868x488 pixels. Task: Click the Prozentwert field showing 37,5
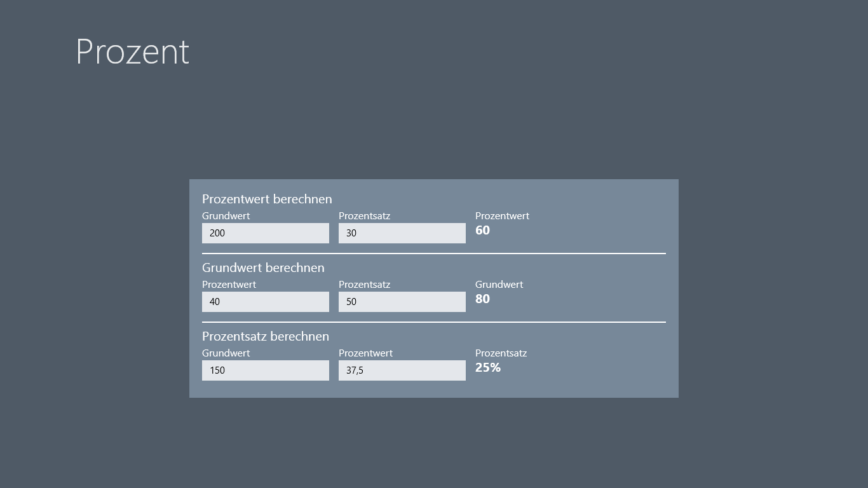[402, 370]
